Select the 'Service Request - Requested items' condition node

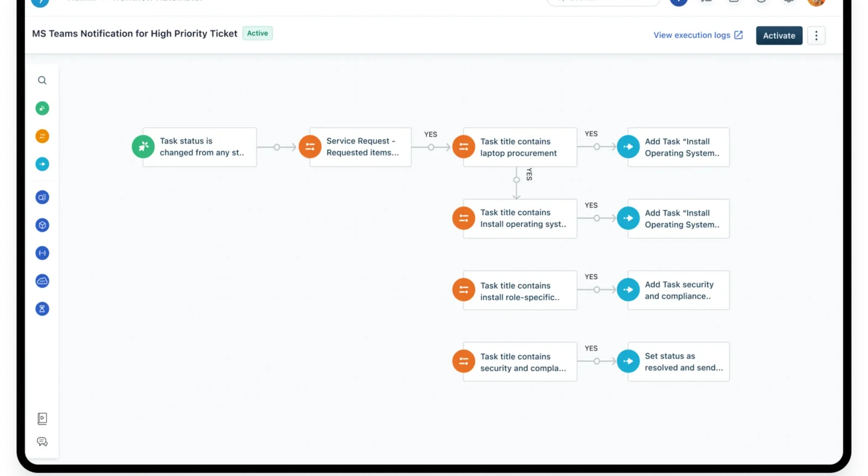[x=360, y=147]
